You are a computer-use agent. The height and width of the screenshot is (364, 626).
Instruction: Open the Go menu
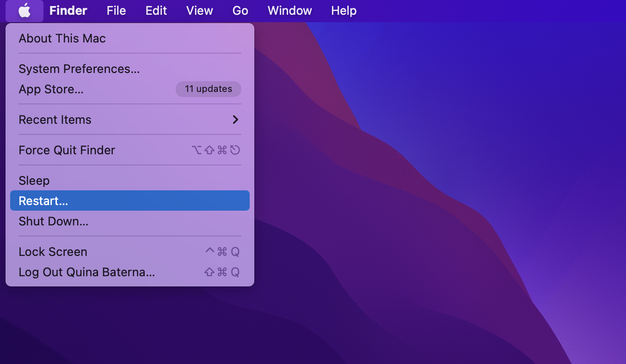(240, 11)
